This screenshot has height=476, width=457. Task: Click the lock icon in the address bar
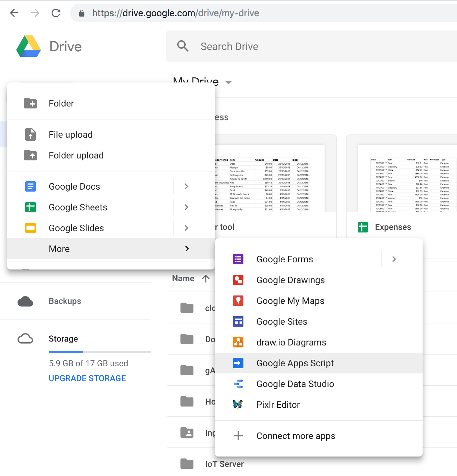(x=82, y=13)
